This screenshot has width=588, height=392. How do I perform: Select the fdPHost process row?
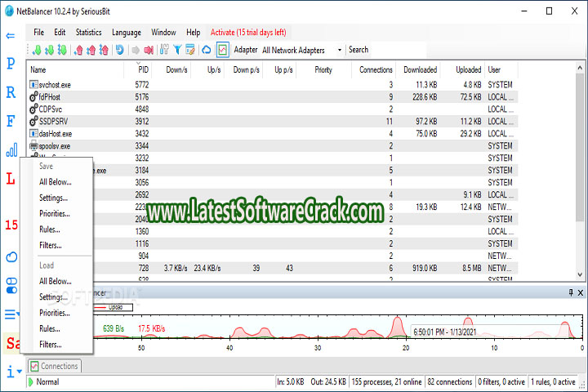(x=273, y=97)
